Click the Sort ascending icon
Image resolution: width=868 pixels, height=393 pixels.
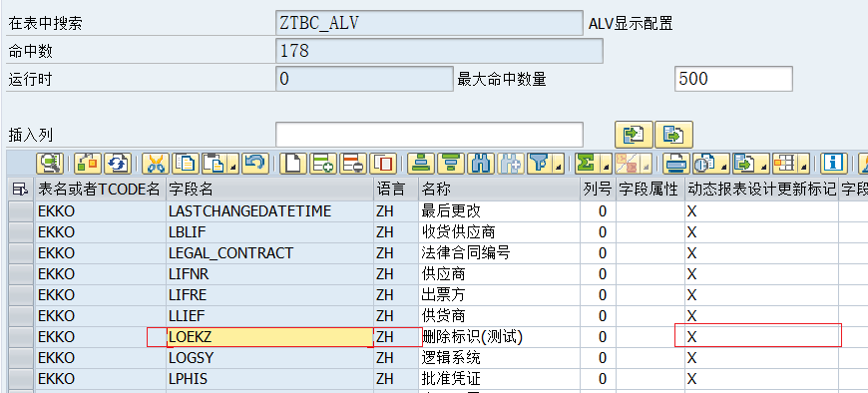pyautogui.click(x=421, y=164)
